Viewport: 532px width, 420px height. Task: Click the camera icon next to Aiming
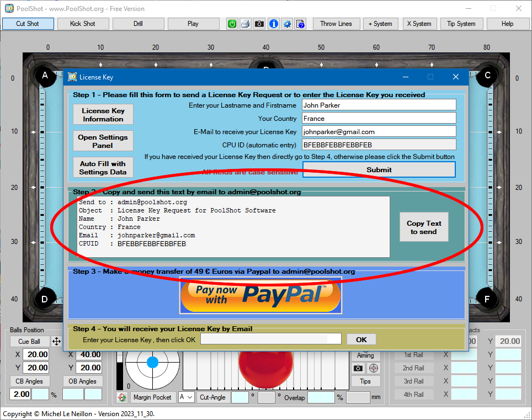coord(359,369)
